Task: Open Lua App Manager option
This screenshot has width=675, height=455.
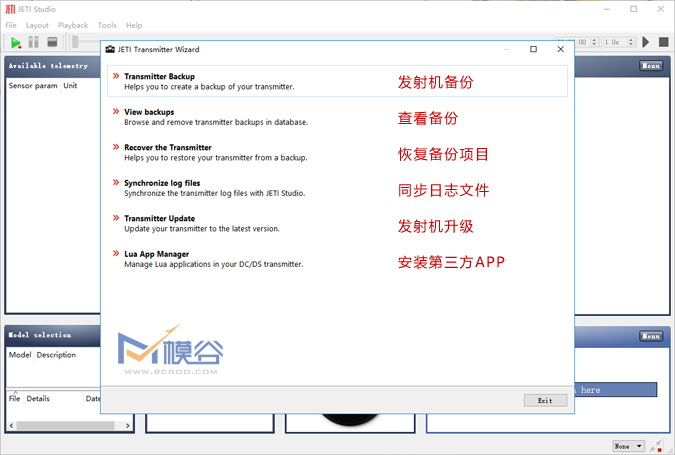Action: (x=337, y=259)
